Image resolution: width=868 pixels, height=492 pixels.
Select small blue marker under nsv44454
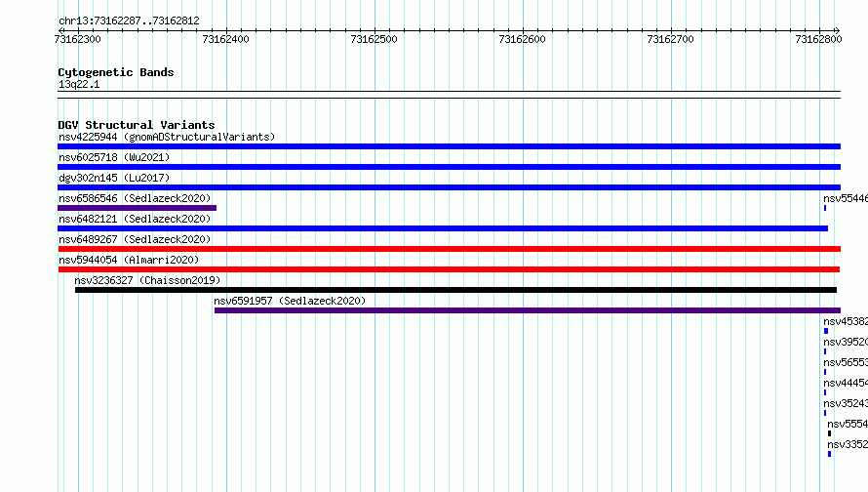click(825, 392)
